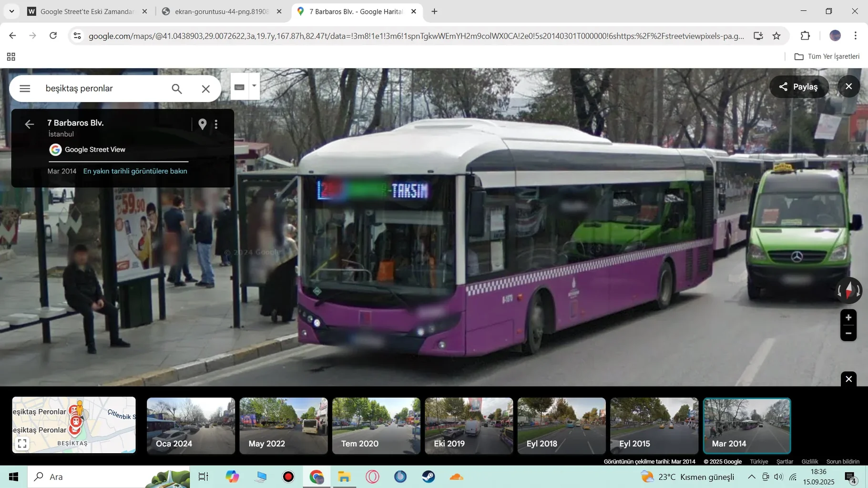The width and height of the screenshot is (868, 488).
Task: Click the location pin icon in panel
Action: pyautogui.click(x=203, y=124)
